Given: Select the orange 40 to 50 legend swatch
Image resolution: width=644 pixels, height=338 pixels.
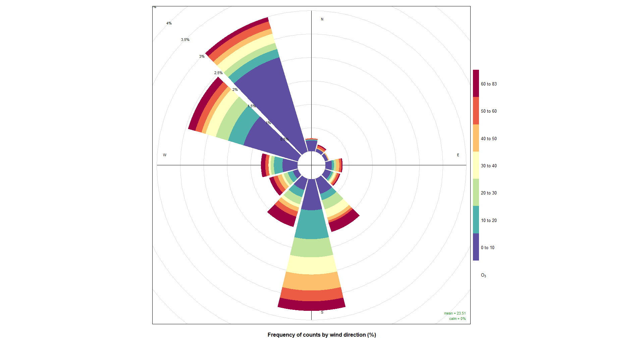Looking at the screenshot, I should click(x=476, y=138).
